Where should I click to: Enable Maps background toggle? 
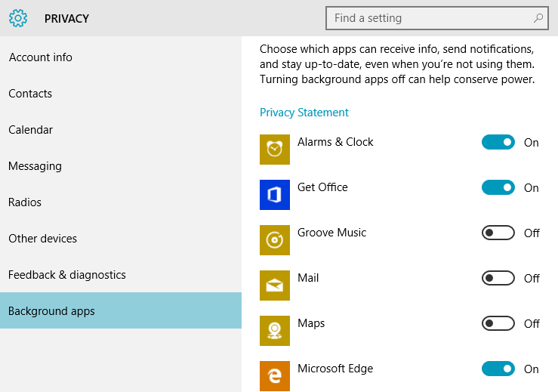pyautogui.click(x=498, y=323)
